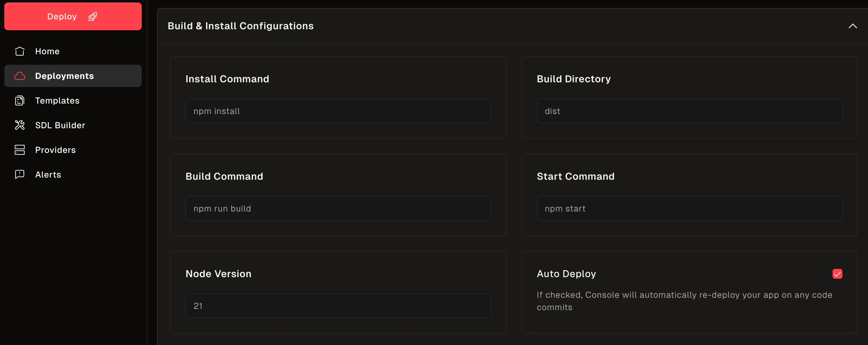Click the Templates document icon
The image size is (868, 345).
tap(19, 101)
